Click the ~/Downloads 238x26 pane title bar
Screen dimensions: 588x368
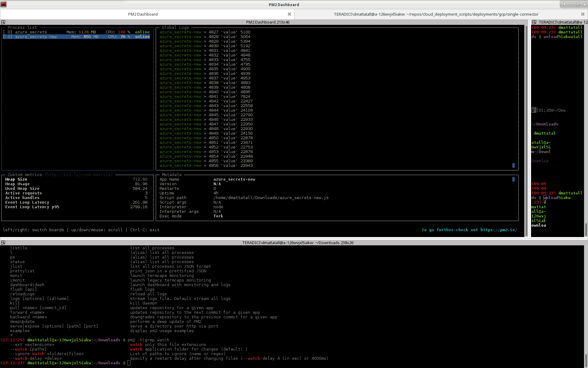click(298, 243)
